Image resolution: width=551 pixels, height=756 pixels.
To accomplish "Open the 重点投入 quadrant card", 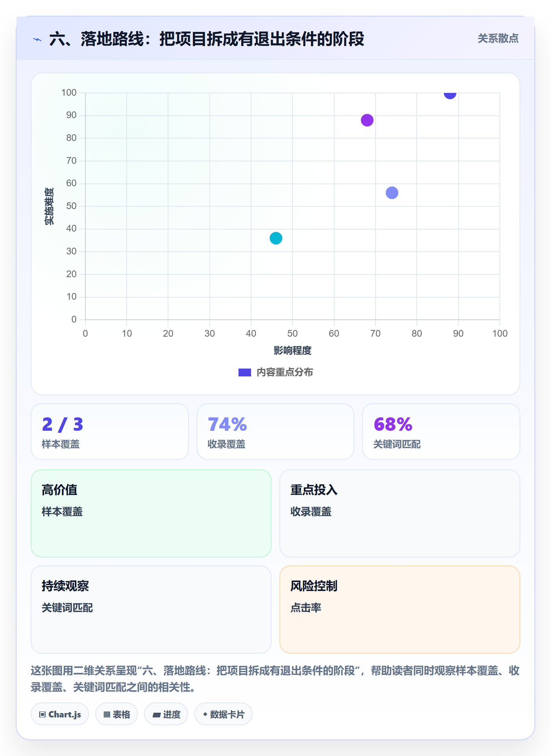I will tap(400, 513).
